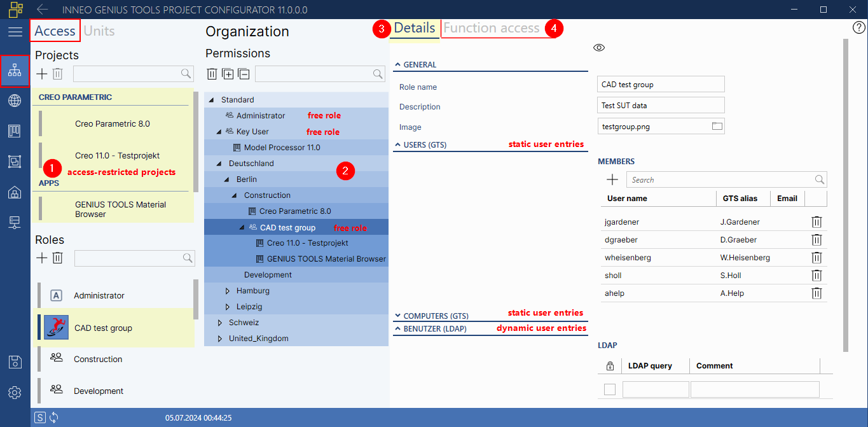Sort by GTS alias column header
Screen dimensions: 868x427
click(740, 199)
